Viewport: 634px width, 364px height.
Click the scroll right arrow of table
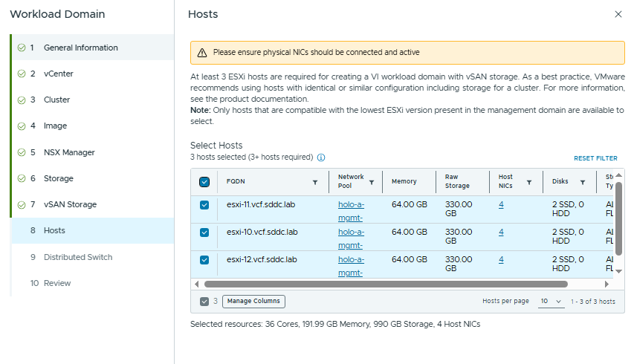[606, 284]
